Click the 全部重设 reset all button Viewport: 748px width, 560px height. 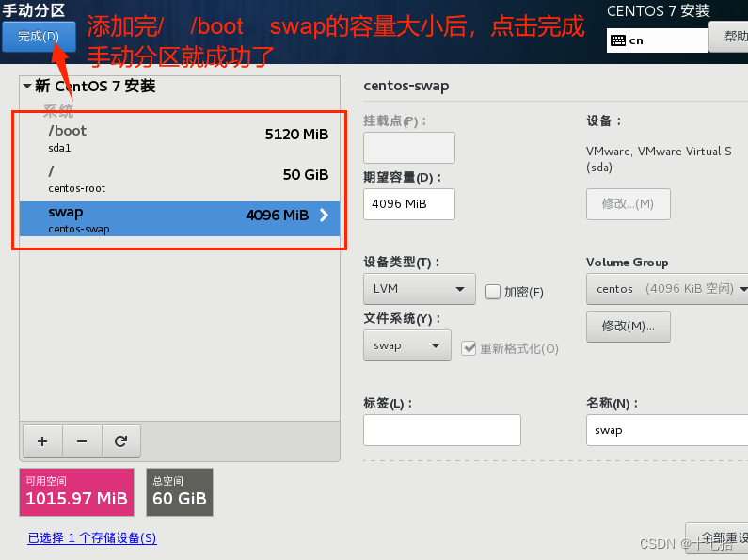pyautogui.click(x=717, y=538)
